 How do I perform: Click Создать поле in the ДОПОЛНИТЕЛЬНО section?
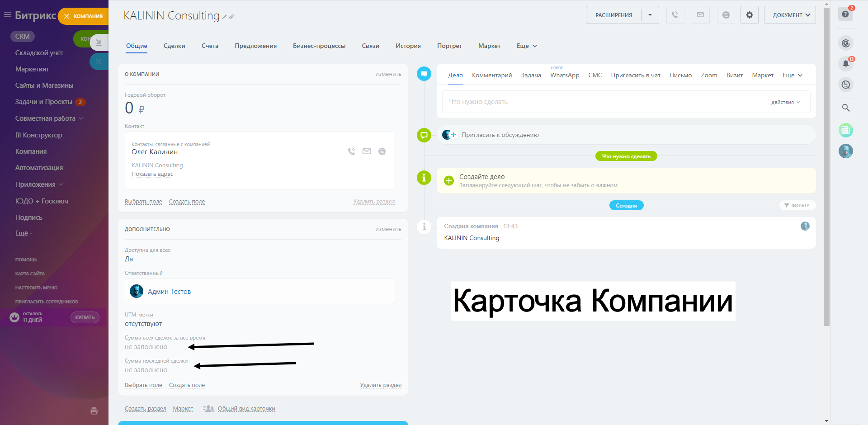(x=187, y=385)
